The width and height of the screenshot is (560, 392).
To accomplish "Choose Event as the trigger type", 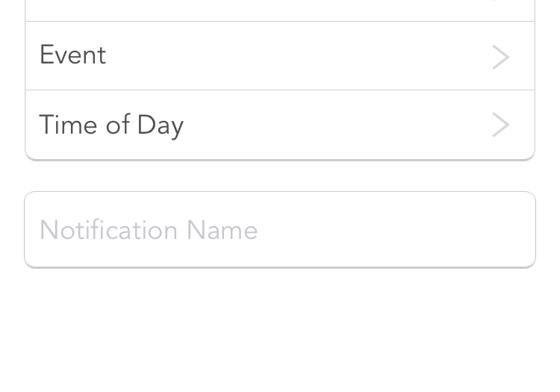I will click(280, 56).
